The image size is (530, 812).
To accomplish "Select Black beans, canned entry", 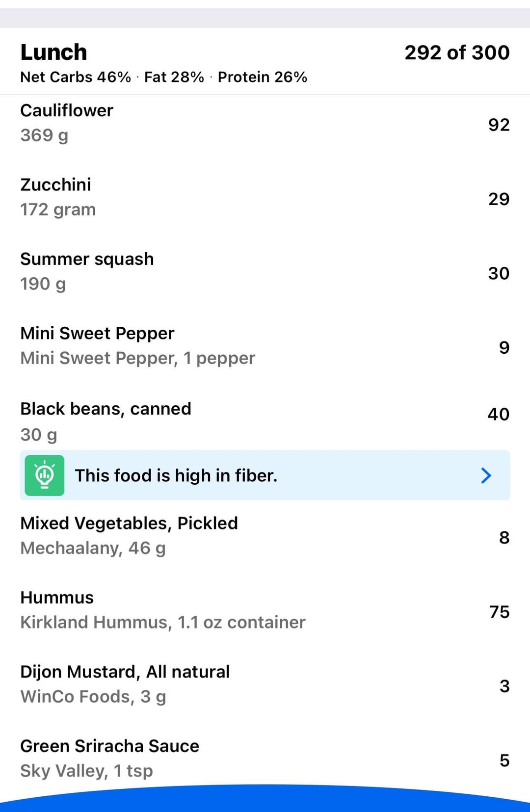I will tap(265, 421).
